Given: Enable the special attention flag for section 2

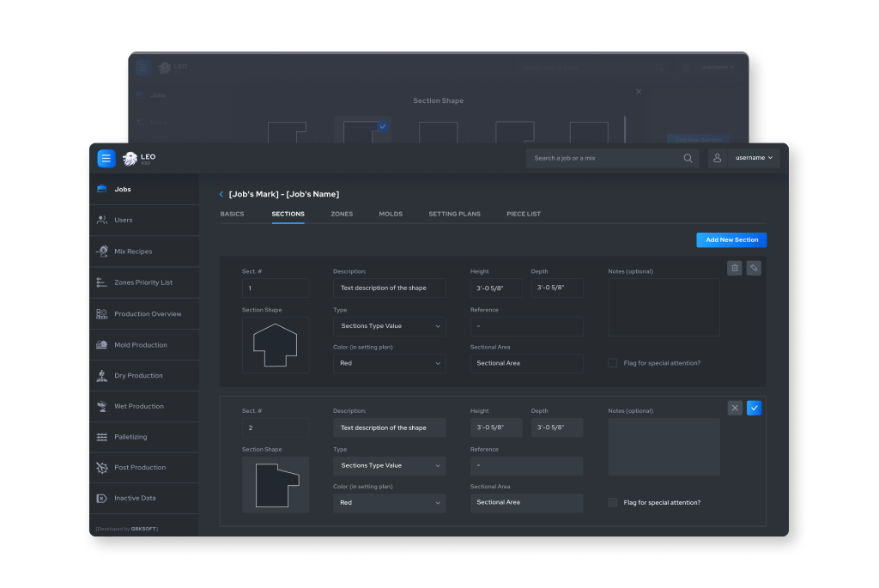Looking at the screenshot, I should coord(614,502).
